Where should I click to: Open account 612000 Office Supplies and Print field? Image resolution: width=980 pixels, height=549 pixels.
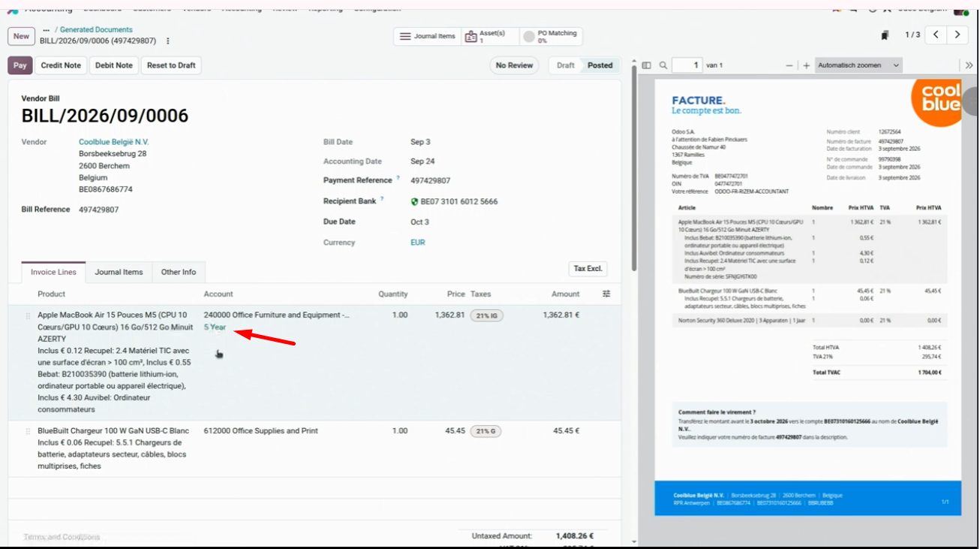click(x=261, y=431)
